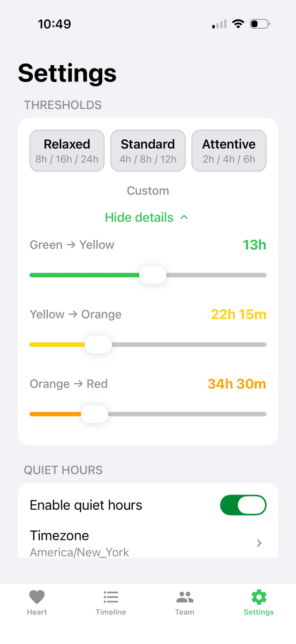Expand Hide details disclosure control
This screenshot has width=296, height=644.
tap(147, 217)
